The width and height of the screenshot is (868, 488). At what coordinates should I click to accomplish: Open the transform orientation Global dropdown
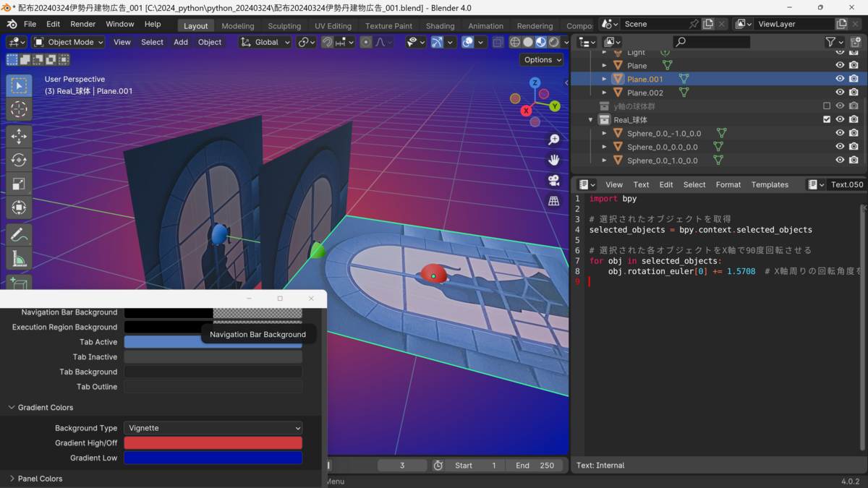(265, 42)
